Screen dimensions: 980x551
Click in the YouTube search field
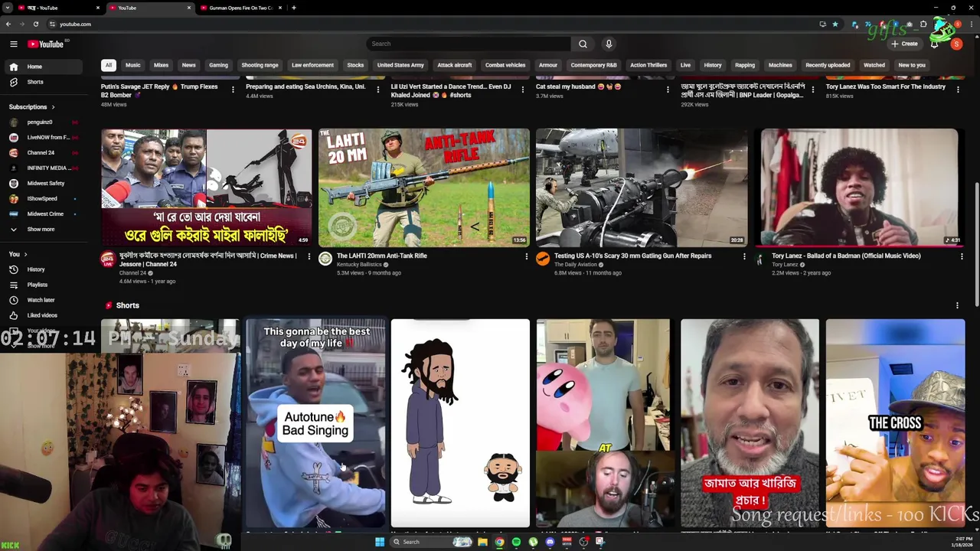pyautogui.click(x=469, y=44)
